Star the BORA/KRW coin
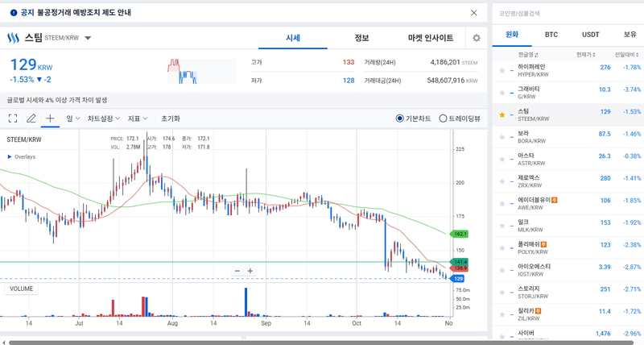Viewport: 644px width, 345px height. coord(502,137)
